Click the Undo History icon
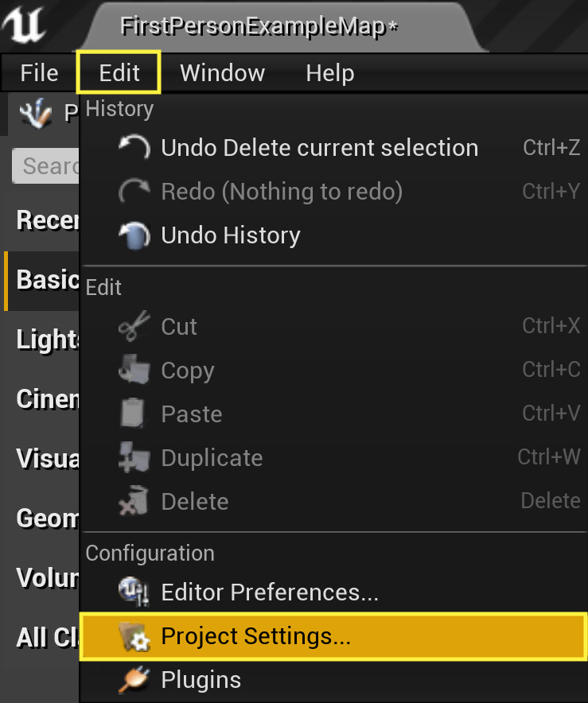The height and width of the screenshot is (703, 588). click(134, 235)
